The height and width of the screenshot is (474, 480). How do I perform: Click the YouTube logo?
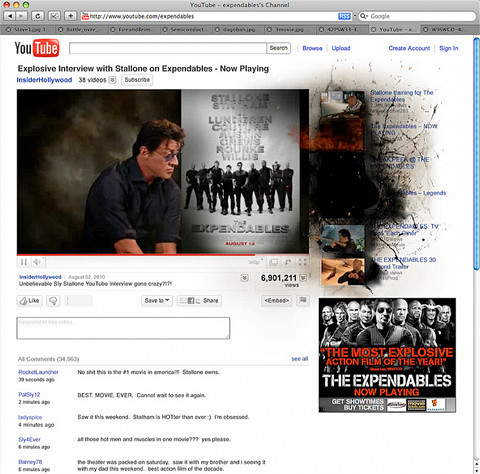tap(37, 48)
